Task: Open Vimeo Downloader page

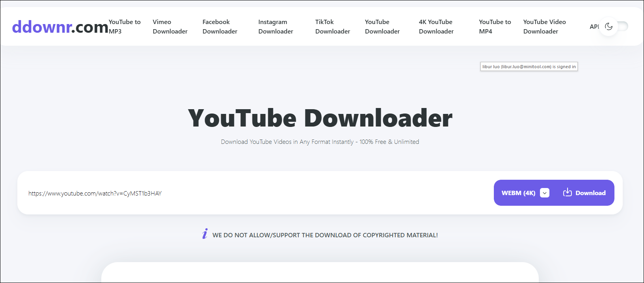Action: point(170,26)
